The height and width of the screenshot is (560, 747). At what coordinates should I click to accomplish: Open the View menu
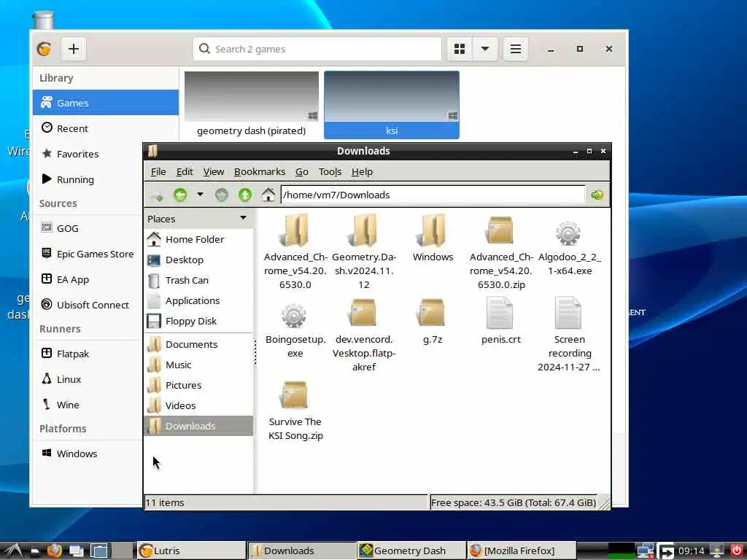tap(214, 171)
